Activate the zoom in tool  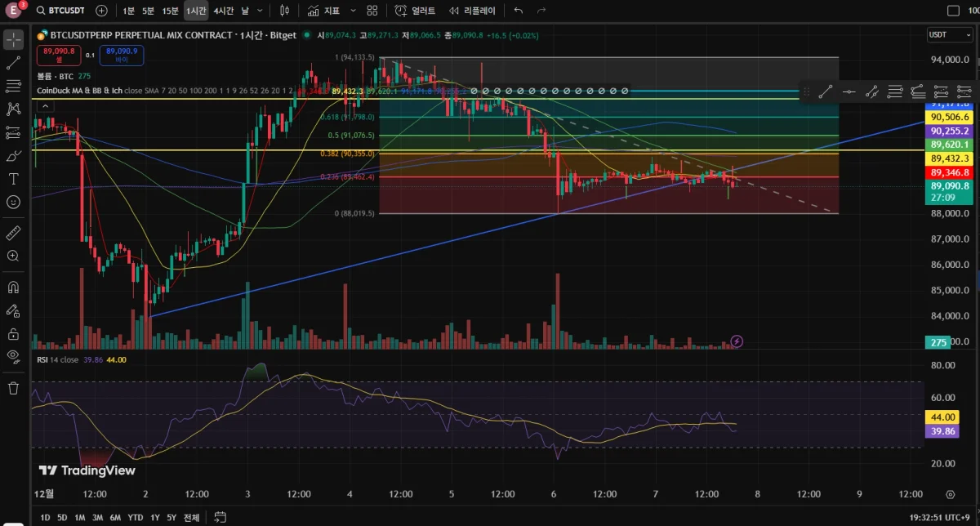(13, 256)
